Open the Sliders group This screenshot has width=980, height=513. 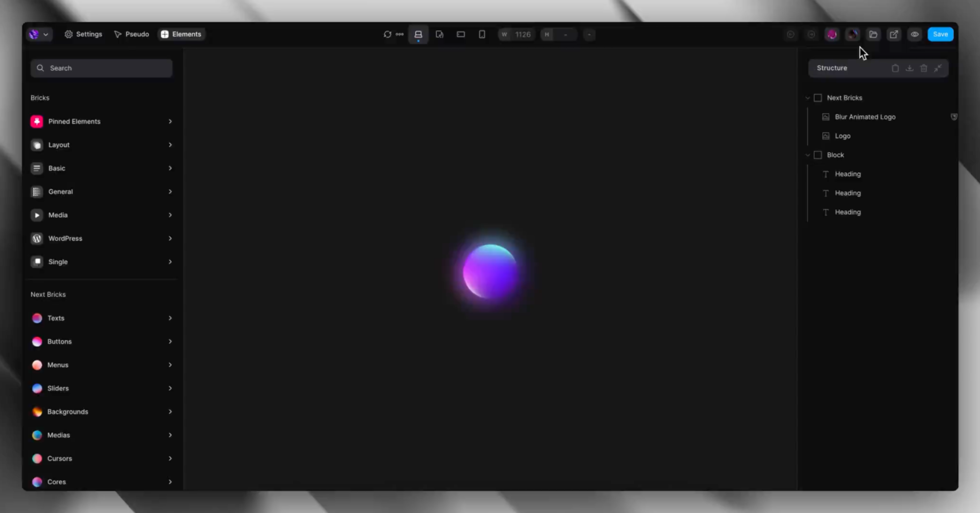101,388
